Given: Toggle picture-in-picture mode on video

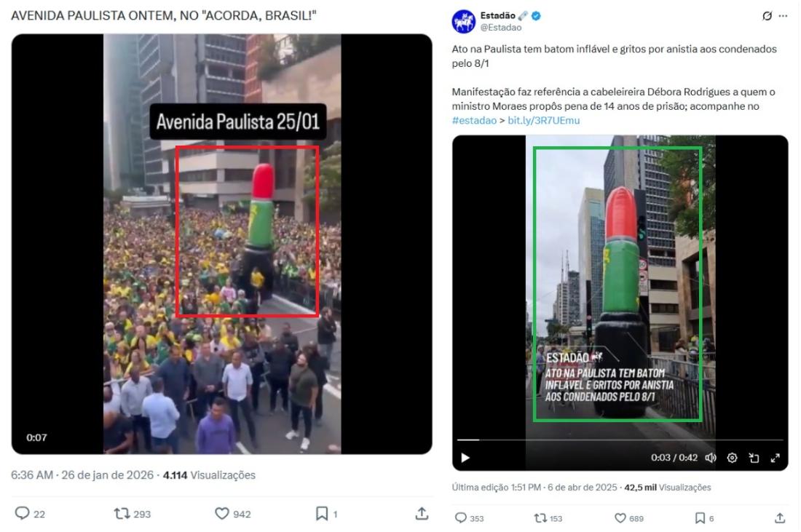Looking at the screenshot, I should (x=754, y=458).
